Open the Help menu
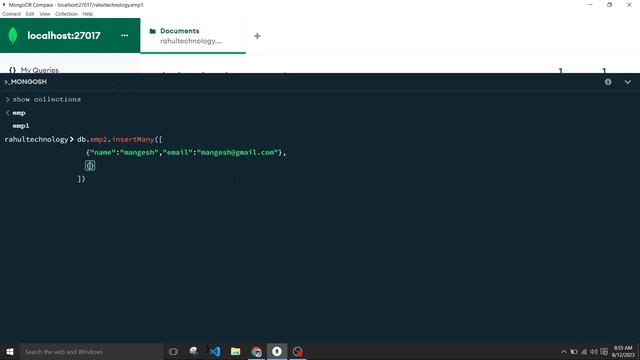Image resolution: width=640 pixels, height=360 pixels. [88, 14]
